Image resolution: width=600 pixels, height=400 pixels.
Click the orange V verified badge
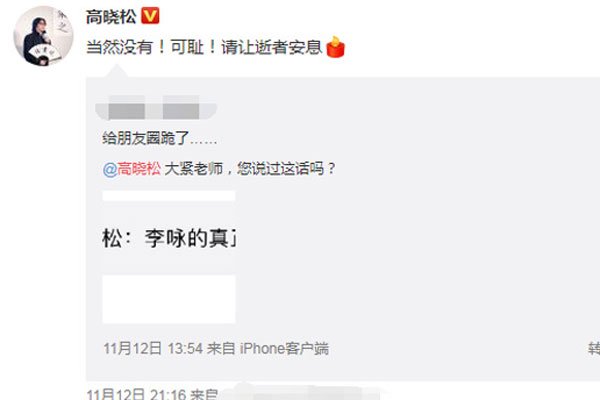(x=150, y=16)
